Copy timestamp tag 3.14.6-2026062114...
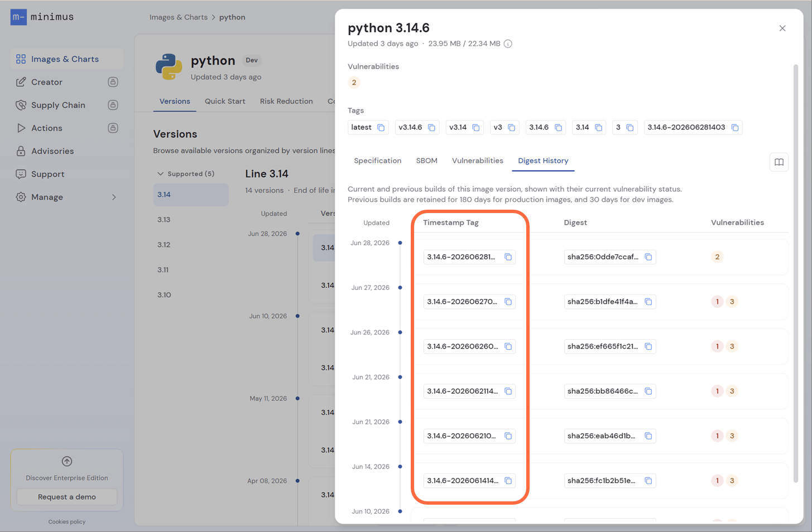 [508, 391]
